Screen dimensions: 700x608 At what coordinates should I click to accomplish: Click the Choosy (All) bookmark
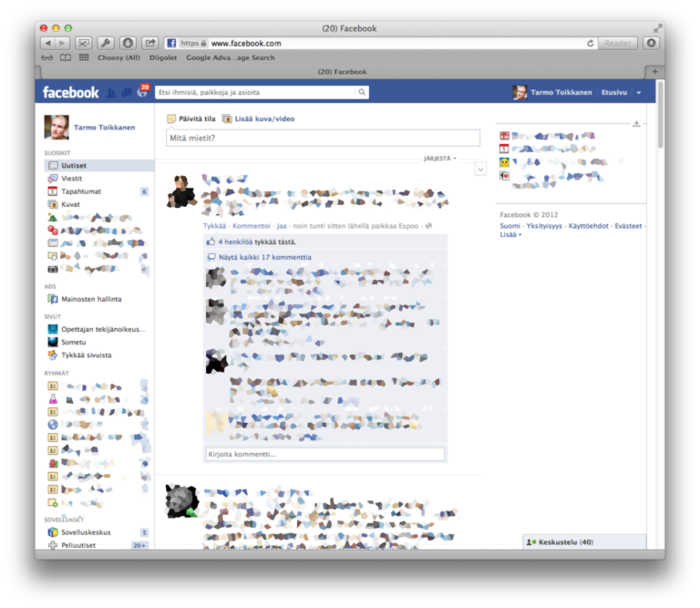(x=118, y=57)
